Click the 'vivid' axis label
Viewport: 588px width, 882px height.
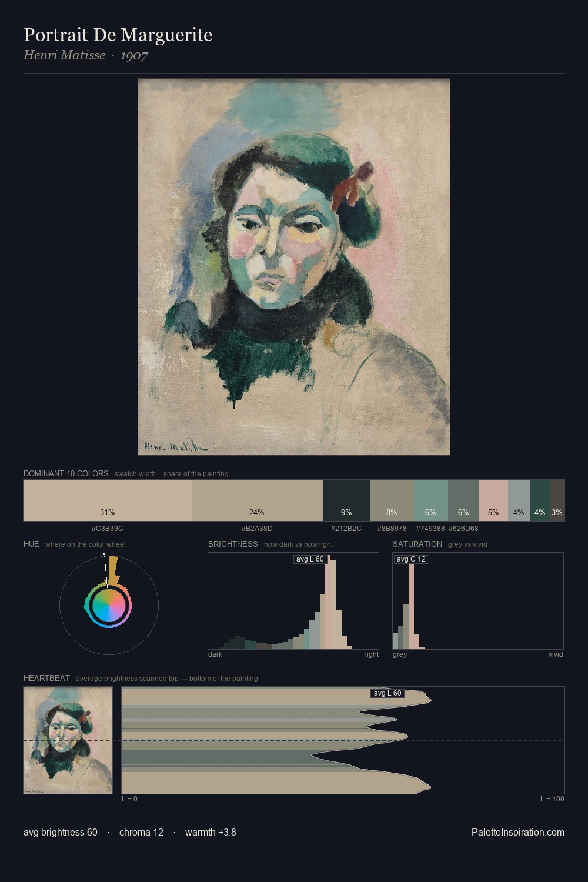(x=556, y=654)
